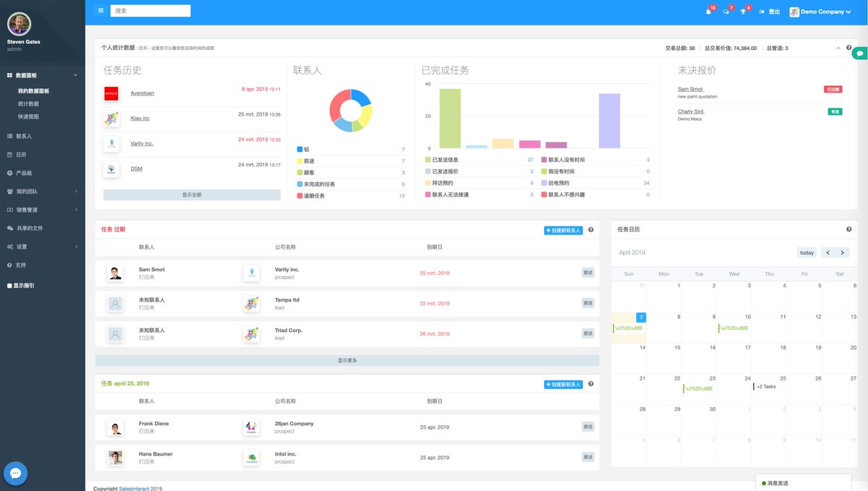Image resolution: width=868 pixels, height=491 pixels.
Task: Click 跟进 for the Sam Smot task
Action: tap(588, 273)
